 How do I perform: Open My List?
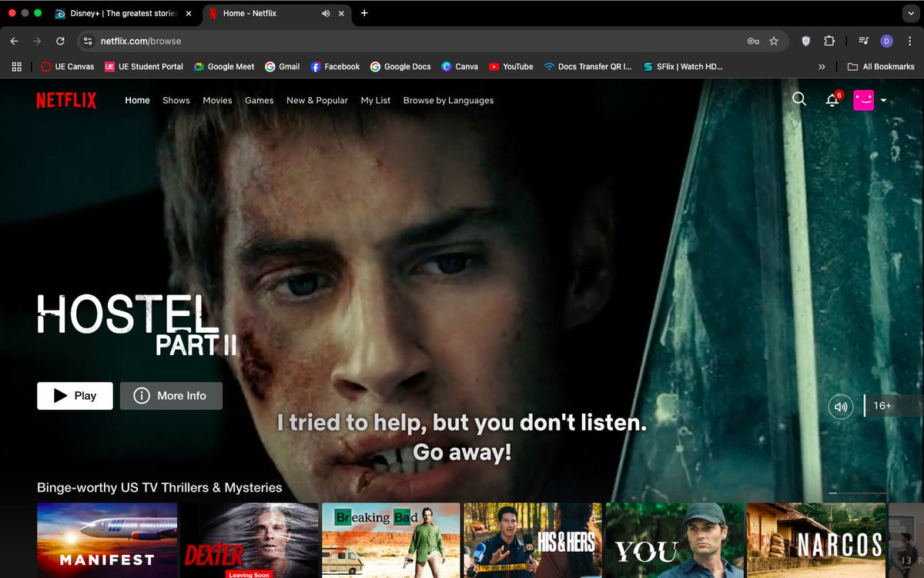376,100
